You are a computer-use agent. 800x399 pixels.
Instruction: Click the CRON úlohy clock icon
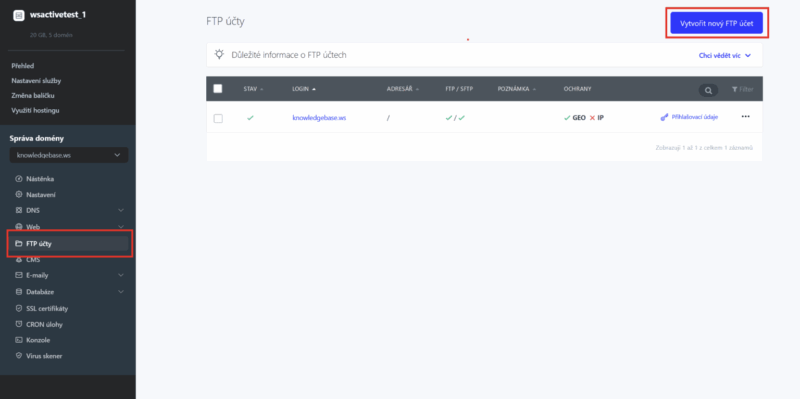pos(19,325)
